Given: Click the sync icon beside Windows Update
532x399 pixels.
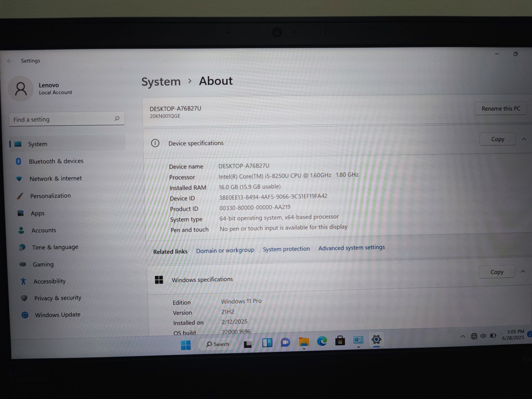Looking at the screenshot, I should 25,315.
